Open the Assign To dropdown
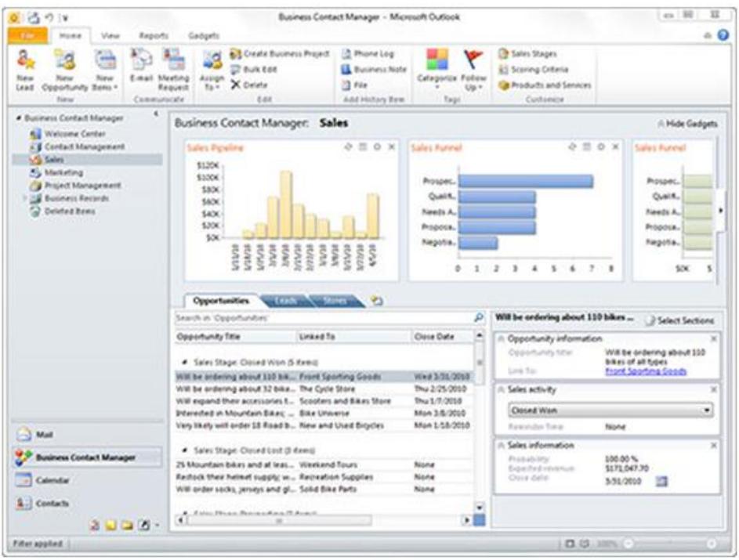Viewport: 739px width, 560px height. pos(212,70)
